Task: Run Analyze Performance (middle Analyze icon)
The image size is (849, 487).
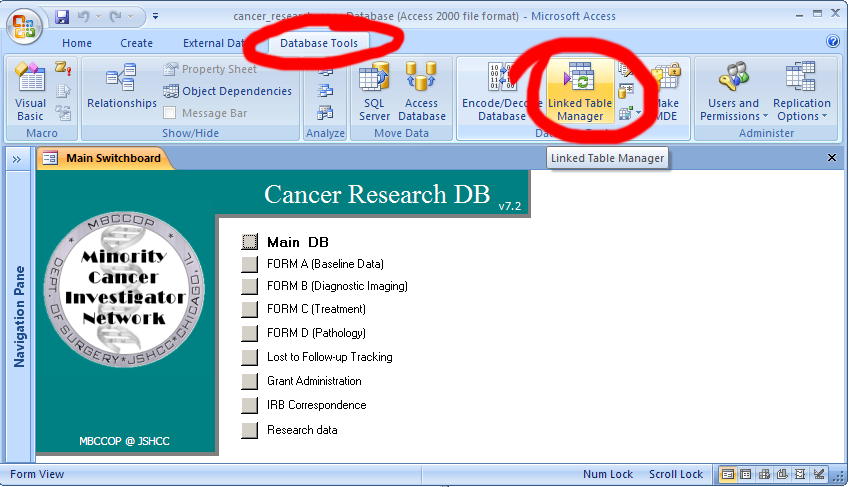Action: coord(325,90)
